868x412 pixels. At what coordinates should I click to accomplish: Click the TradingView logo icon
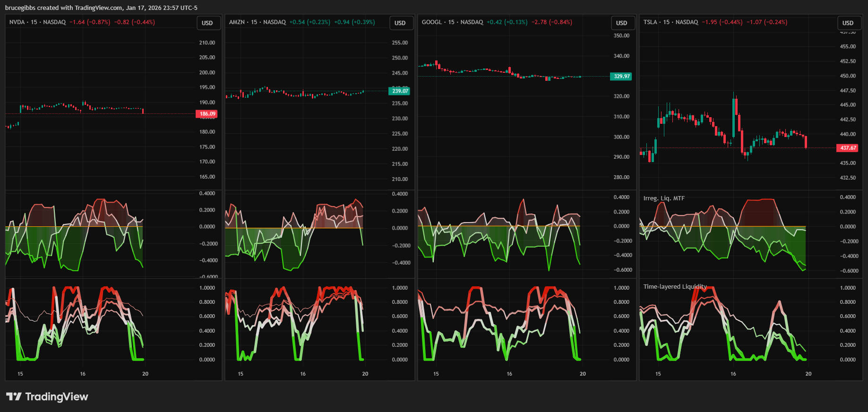point(14,396)
